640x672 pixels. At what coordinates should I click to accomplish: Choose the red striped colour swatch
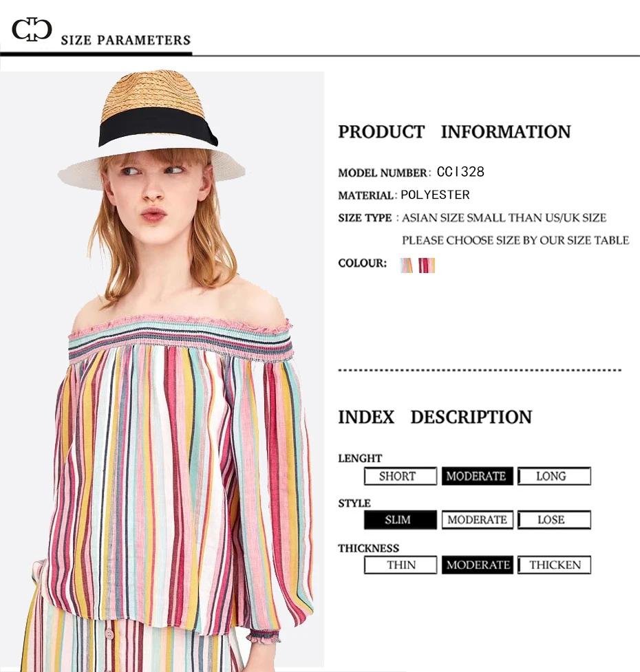tap(427, 265)
